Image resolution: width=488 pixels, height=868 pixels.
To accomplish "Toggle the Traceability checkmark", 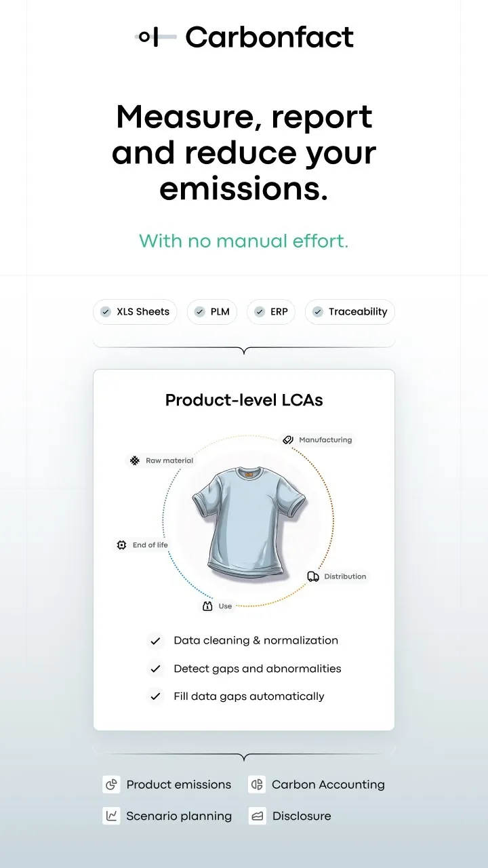I will [x=317, y=312].
